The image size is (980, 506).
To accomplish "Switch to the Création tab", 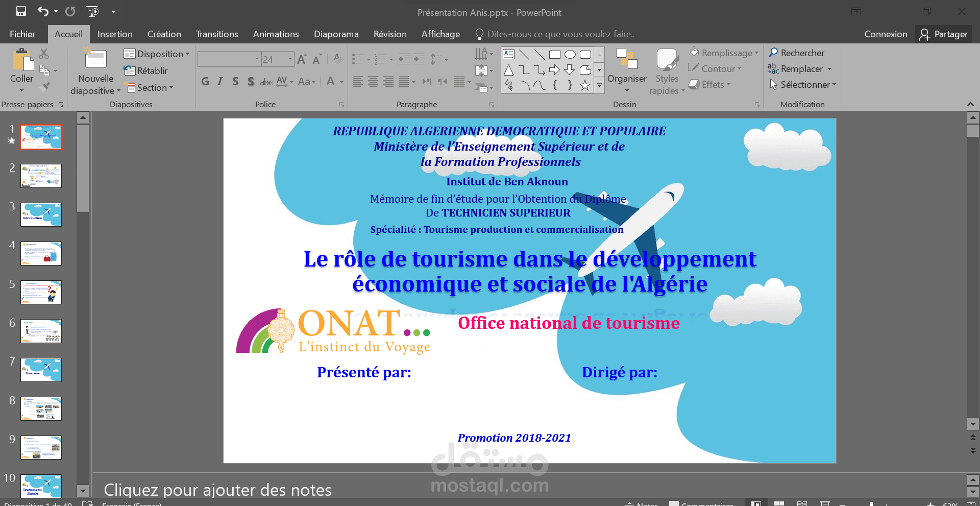I will (164, 34).
